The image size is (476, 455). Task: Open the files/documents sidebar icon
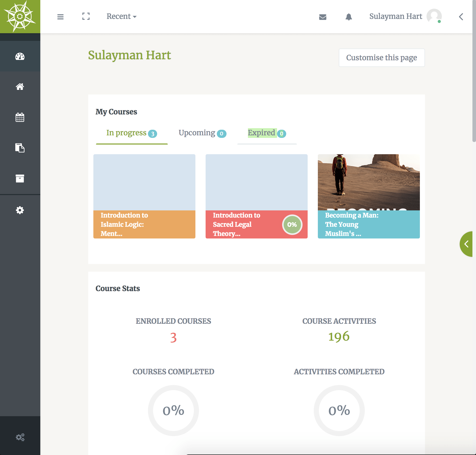tap(20, 148)
